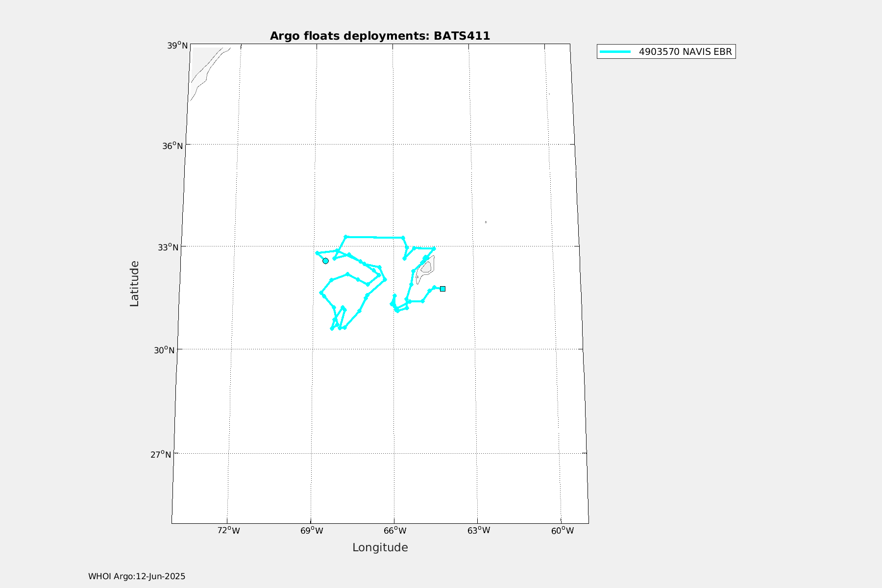Click the '69°W' longitude tick label
The width and height of the screenshot is (882, 588).
[x=312, y=531]
